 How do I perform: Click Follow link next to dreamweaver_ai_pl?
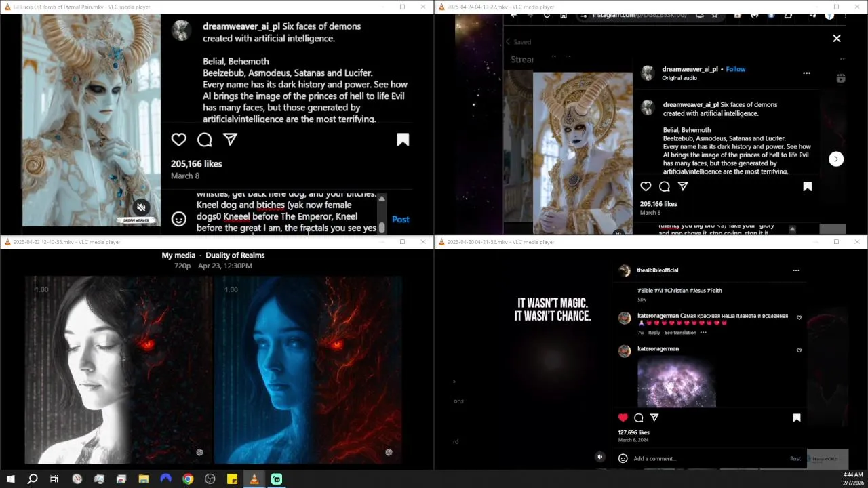736,69
